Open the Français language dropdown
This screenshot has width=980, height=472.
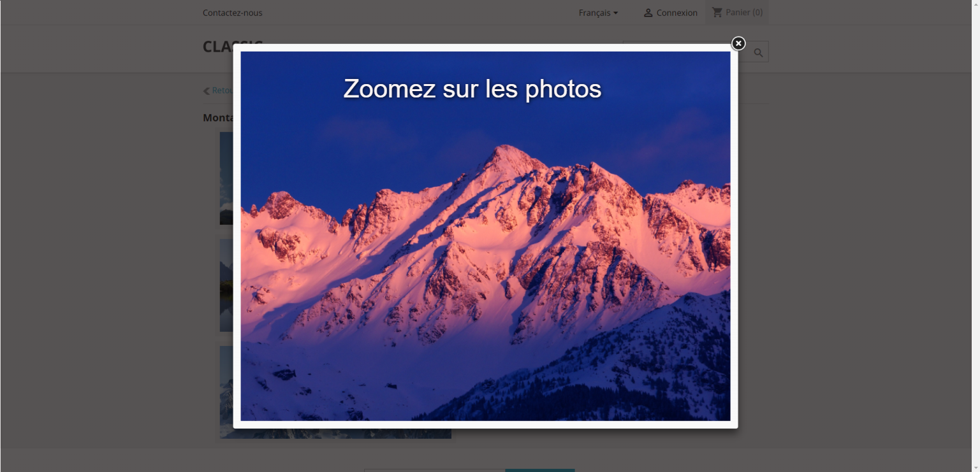598,13
